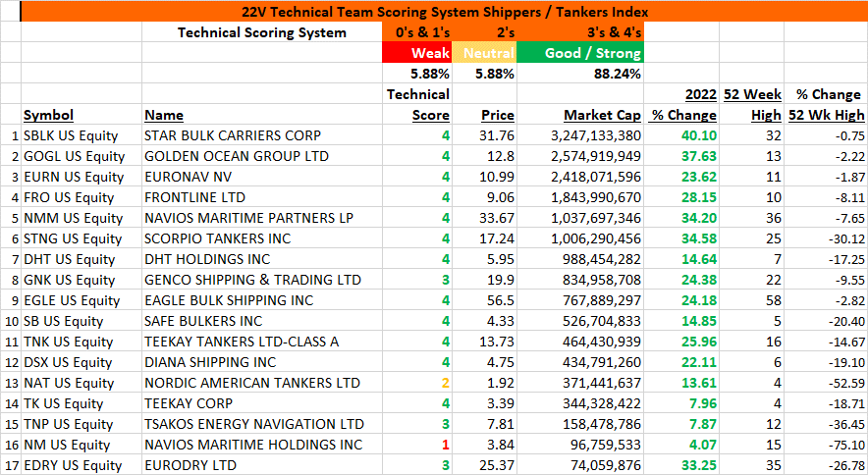Select the EURONAV NV name cell
868x475 pixels.
[262, 177]
